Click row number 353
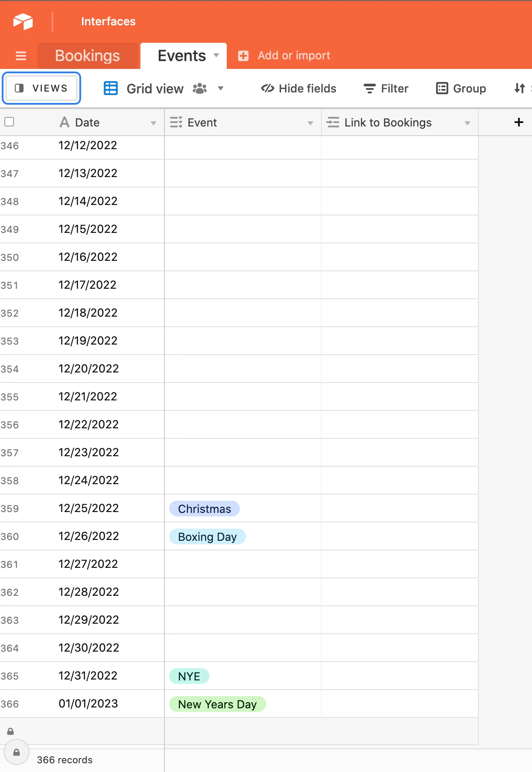 pos(10,341)
